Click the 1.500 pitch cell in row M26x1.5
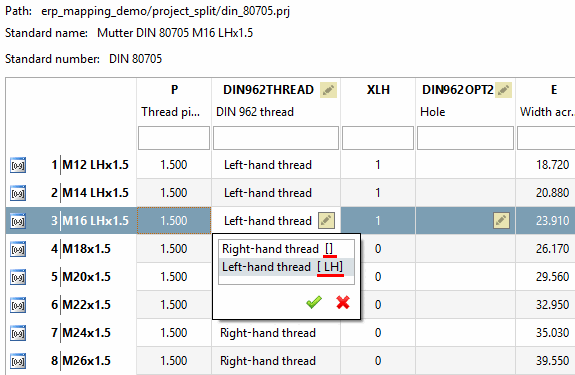Viewport: 575px width, 375px height. click(x=174, y=361)
